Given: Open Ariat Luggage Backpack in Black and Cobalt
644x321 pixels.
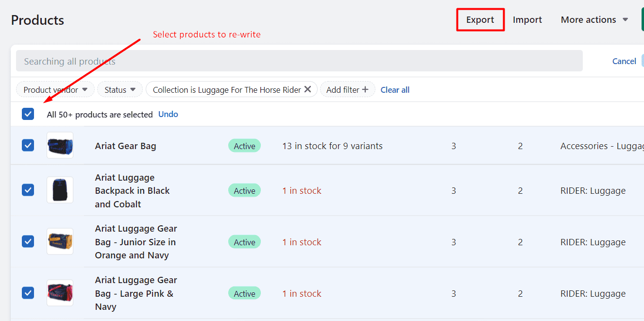Looking at the screenshot, I should [x=133, y=191].
